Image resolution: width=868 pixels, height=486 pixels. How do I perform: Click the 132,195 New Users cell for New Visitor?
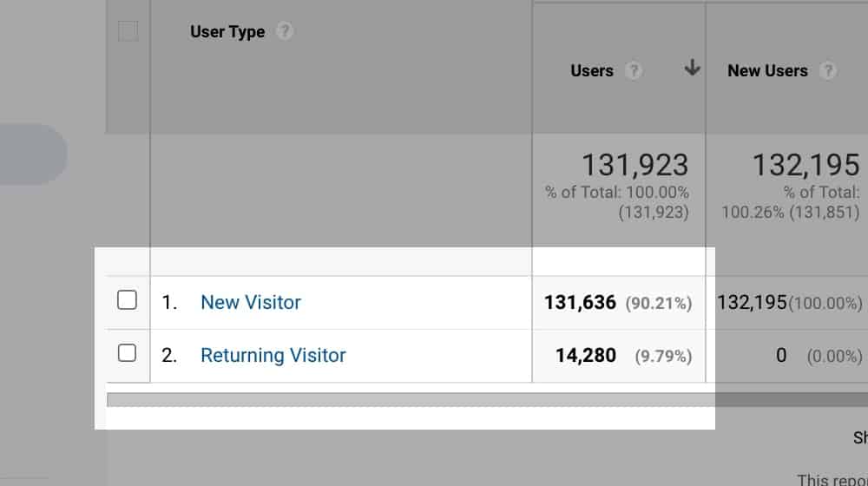click(752, 302)
